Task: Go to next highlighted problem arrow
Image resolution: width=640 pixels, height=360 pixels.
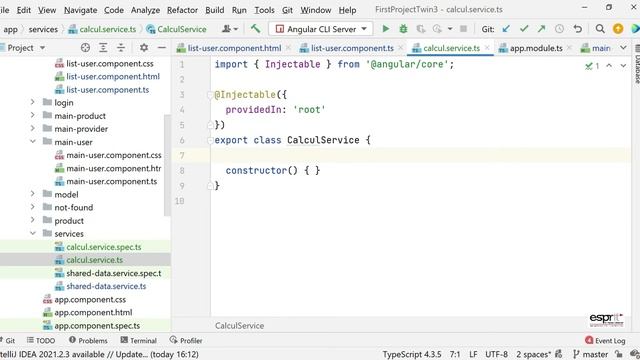Action: (623, 65)
